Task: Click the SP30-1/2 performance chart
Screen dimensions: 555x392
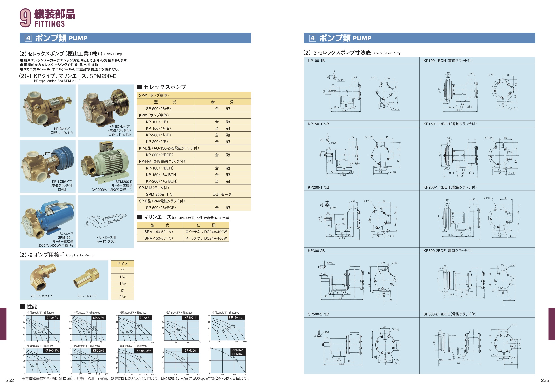Action: pos(89,328)
